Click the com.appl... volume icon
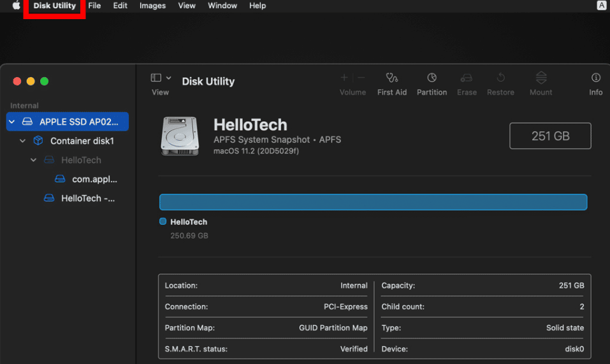610x364 pixels. [60, 179]
